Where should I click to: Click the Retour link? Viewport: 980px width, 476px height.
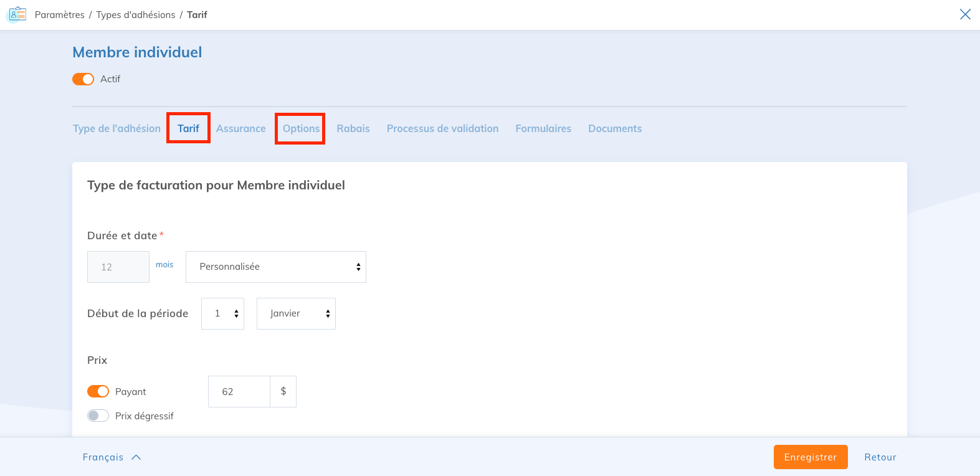point(880,457)
